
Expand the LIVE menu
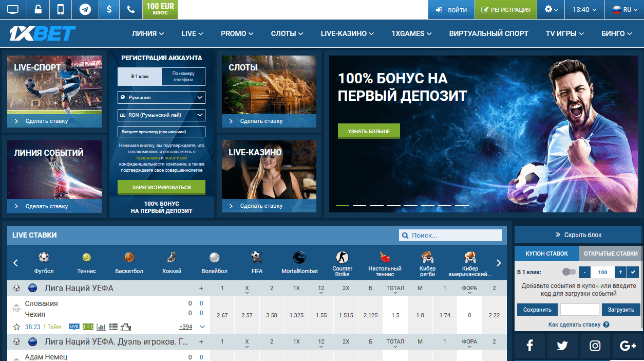(193, 33)
